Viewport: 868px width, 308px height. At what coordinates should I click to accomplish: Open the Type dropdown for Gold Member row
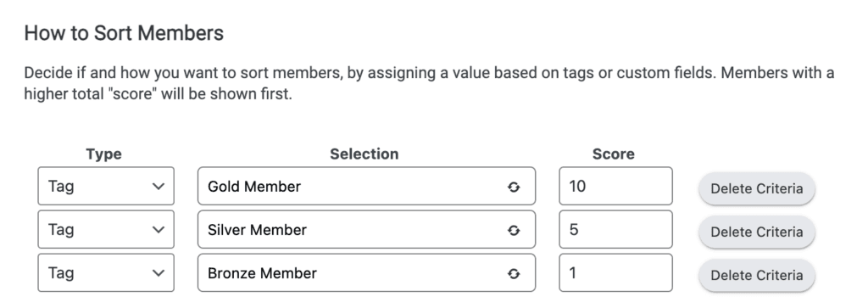point(106,186)
